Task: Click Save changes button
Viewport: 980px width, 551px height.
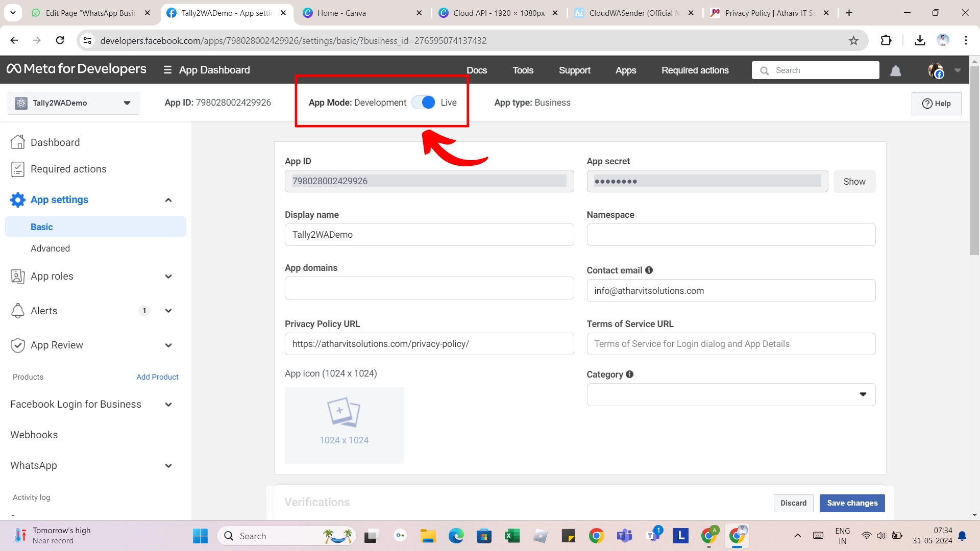Action: click(x=852, y=503)
